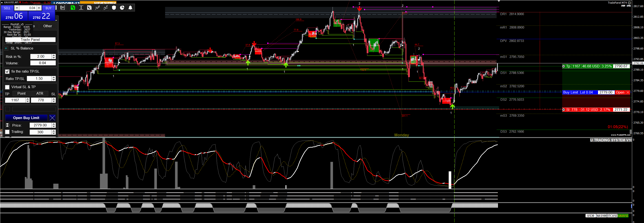Decrease lot size with the down arrow

point(17,8)
